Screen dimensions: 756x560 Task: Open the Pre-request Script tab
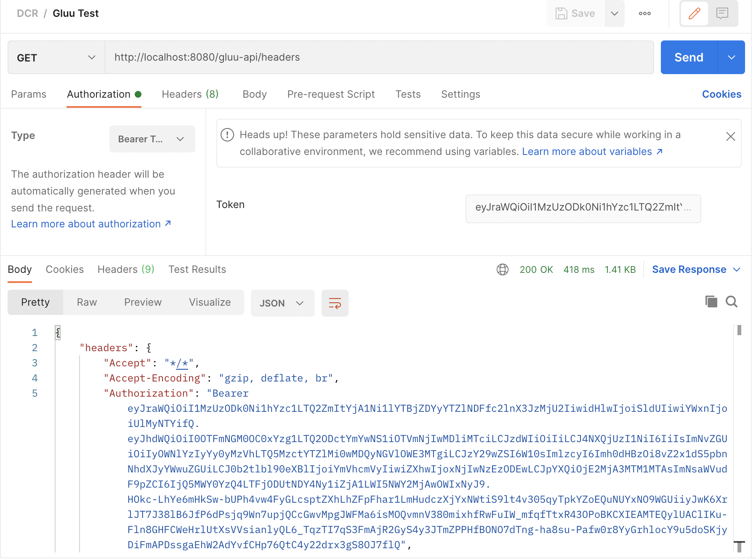point(331,94)
